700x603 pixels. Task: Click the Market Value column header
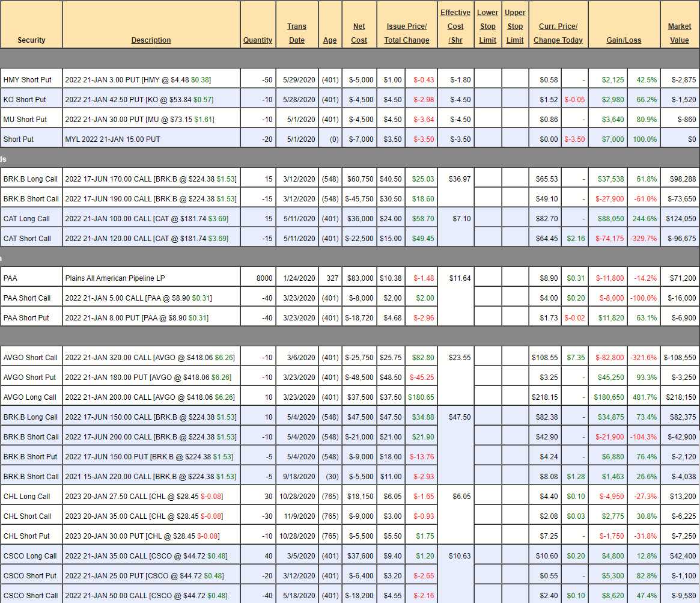point(679,33)
